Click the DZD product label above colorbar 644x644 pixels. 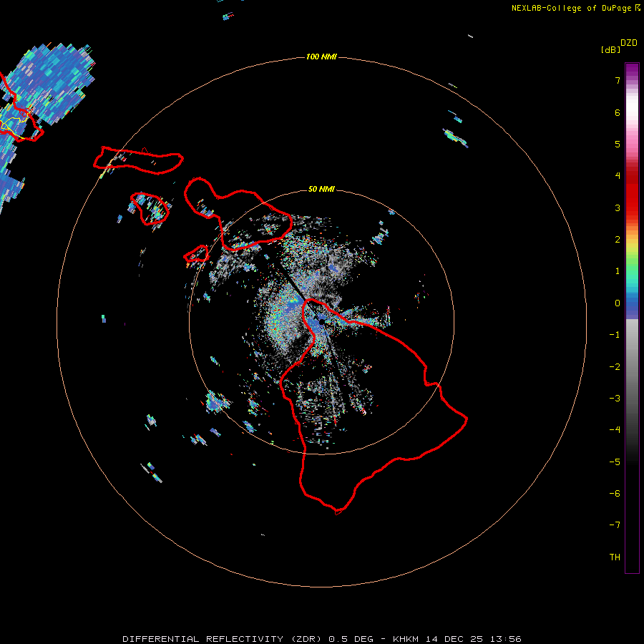coord(629,43)
